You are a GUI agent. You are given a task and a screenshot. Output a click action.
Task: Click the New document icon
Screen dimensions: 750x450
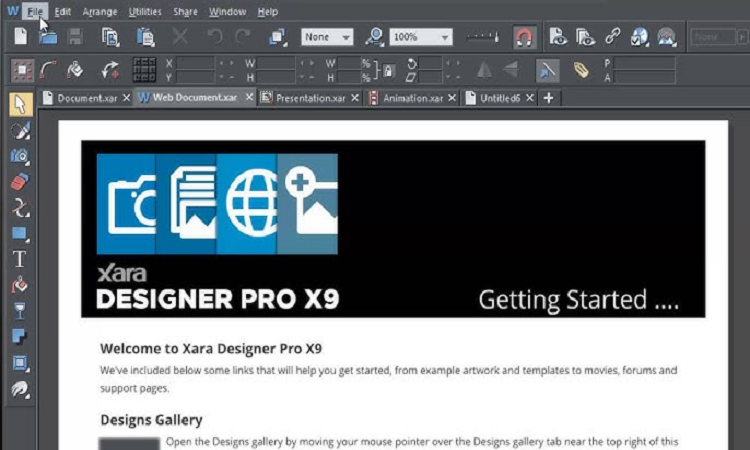tap(19, 37)
